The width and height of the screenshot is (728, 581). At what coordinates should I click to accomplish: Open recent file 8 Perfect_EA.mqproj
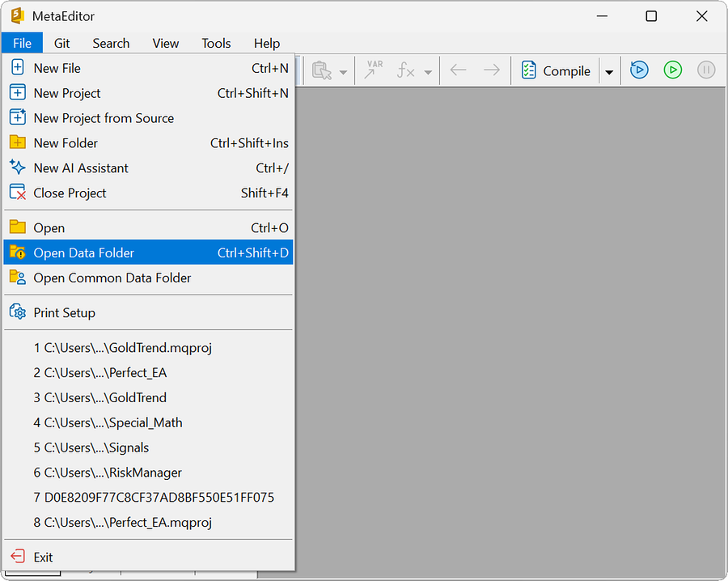(149, 523)
